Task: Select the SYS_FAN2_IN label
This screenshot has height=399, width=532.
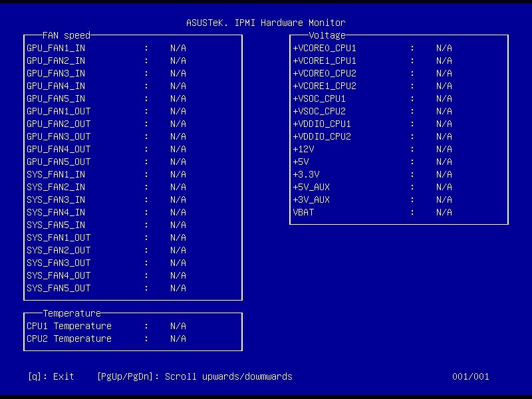Action: [x=56, y=187]
